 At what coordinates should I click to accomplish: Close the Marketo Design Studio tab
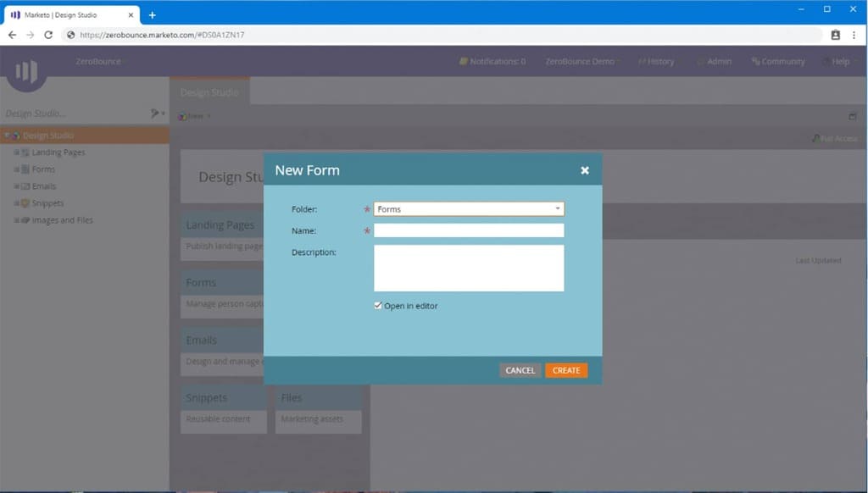131,15
